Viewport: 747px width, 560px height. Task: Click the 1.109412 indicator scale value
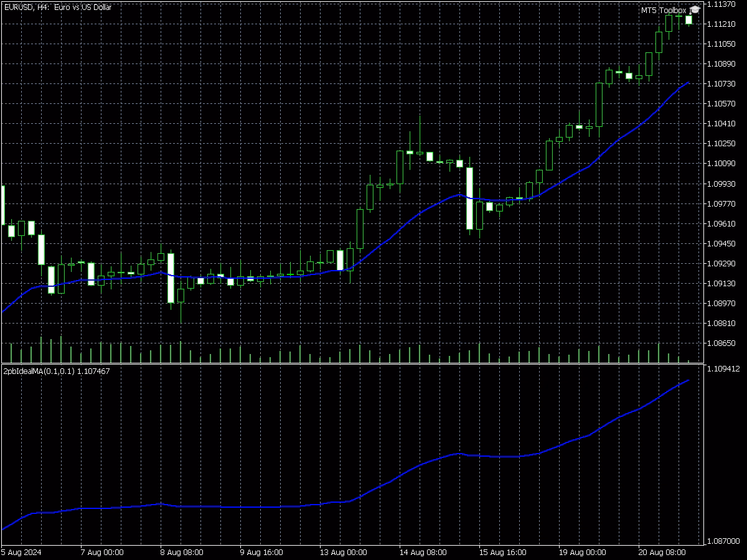(724, 369)
